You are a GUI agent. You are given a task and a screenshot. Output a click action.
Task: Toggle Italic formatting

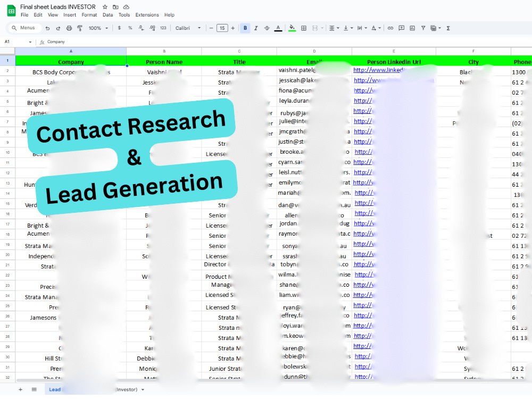pyautogui.click(x=256, y=28)
